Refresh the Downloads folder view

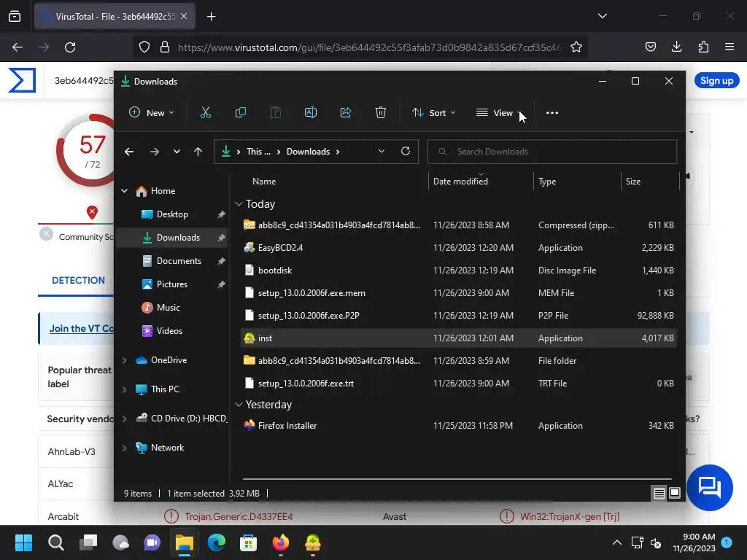pos(406,151)
